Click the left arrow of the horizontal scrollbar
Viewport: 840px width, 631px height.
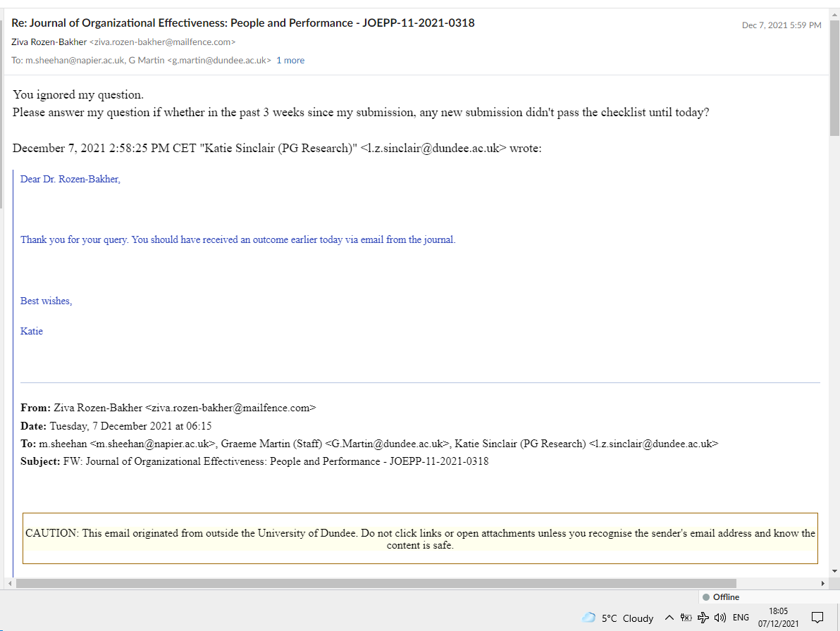10,583
